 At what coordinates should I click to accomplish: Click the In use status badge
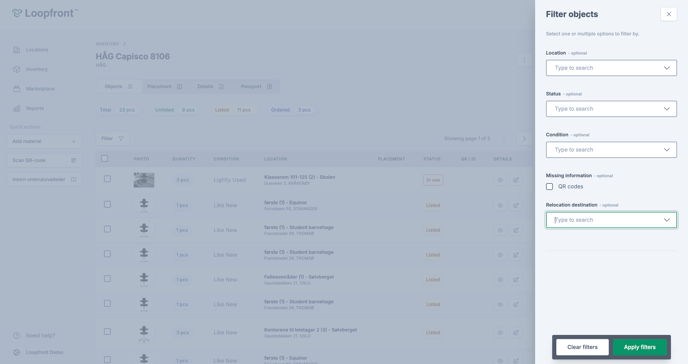433,180
